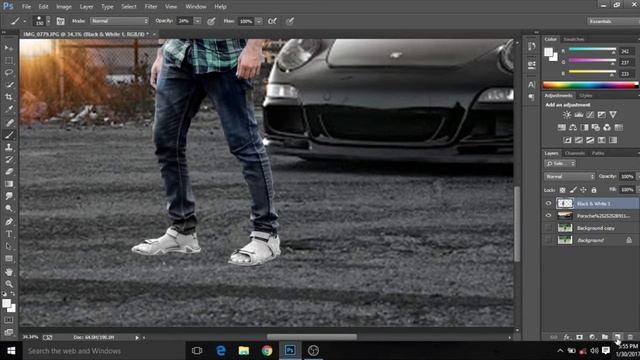Select the Eyedropper tool
This screenshot has width=640, height=360.
[x=9, y=109]
